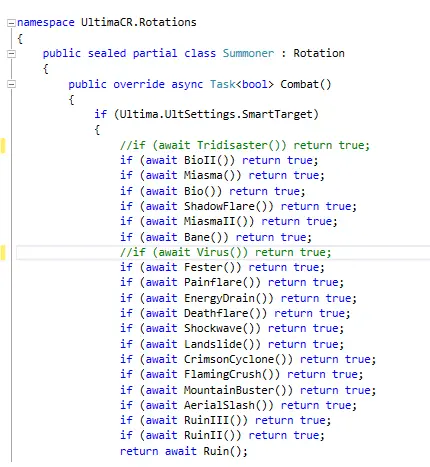Click the RuinIII() method call
430x467 pixels.
[216, 420]
